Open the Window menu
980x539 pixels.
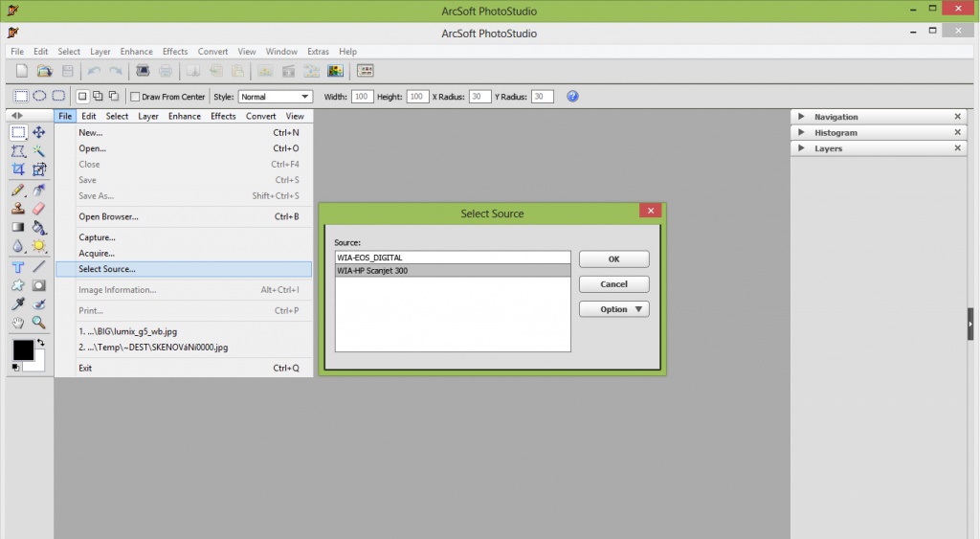click(281, 52)
